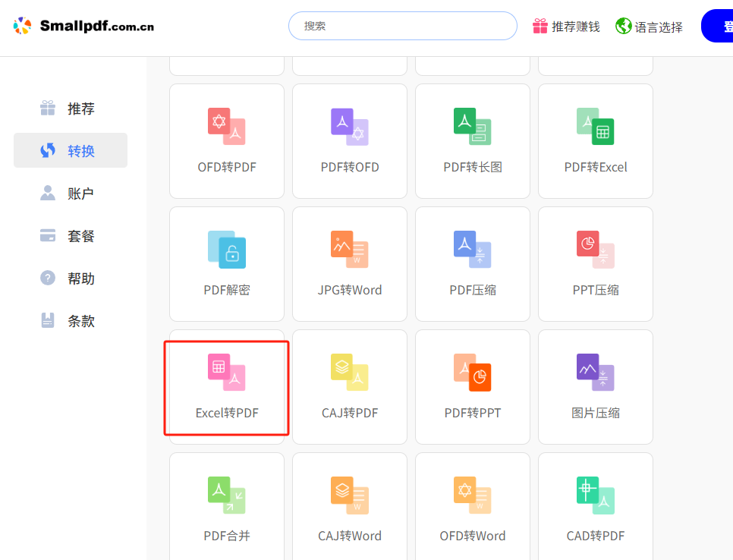
Task: Click the card icon beside 套餐
Action: [48, 235]
